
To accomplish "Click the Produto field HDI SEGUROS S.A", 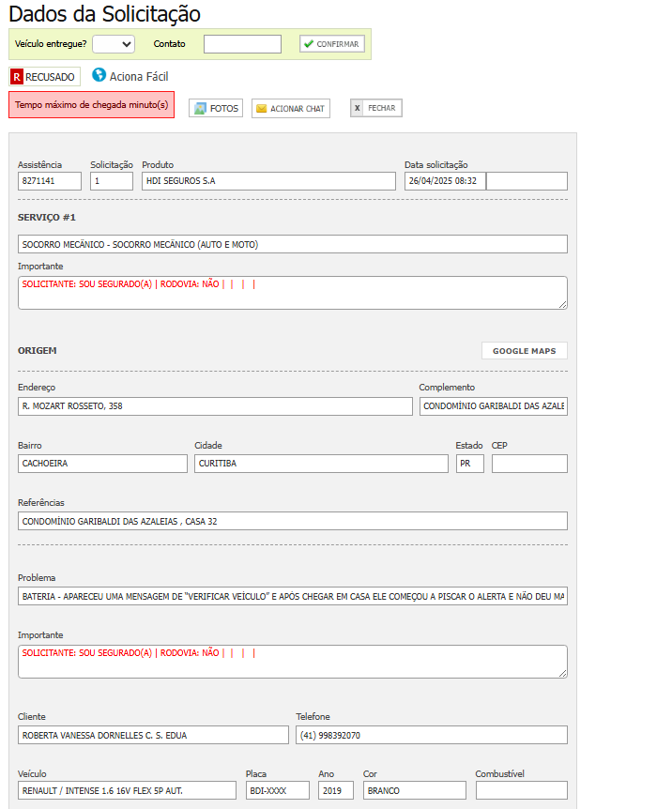I will 269,181.
